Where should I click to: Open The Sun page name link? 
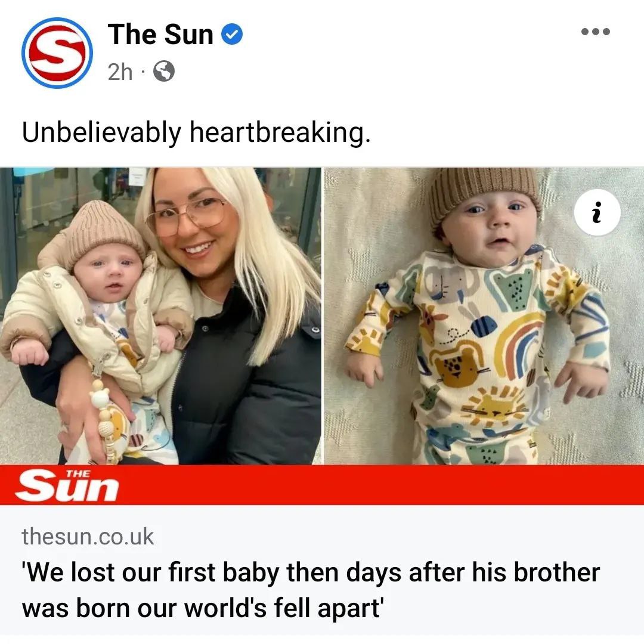pos(160,35)
